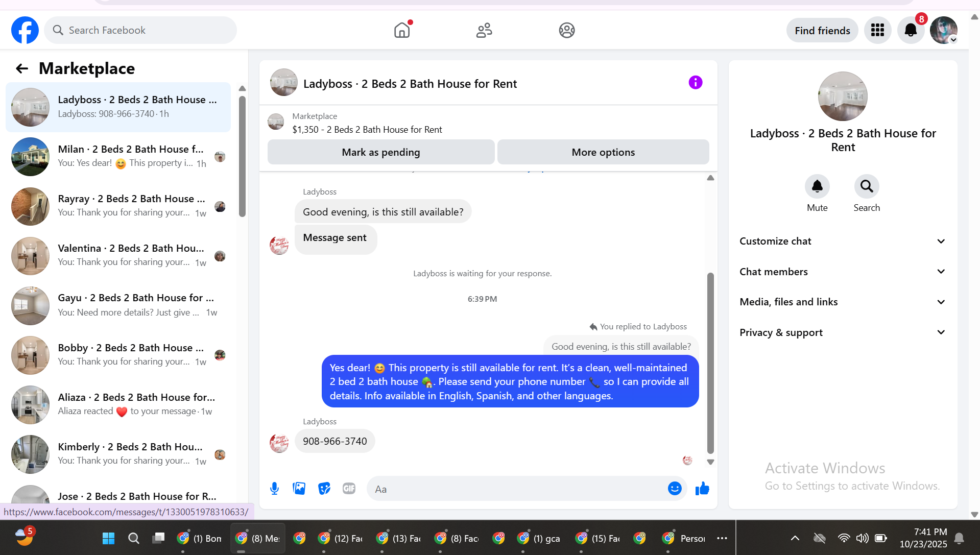Click the Aa message input field
Screen dimensions: 980x555
pos(516,489)
